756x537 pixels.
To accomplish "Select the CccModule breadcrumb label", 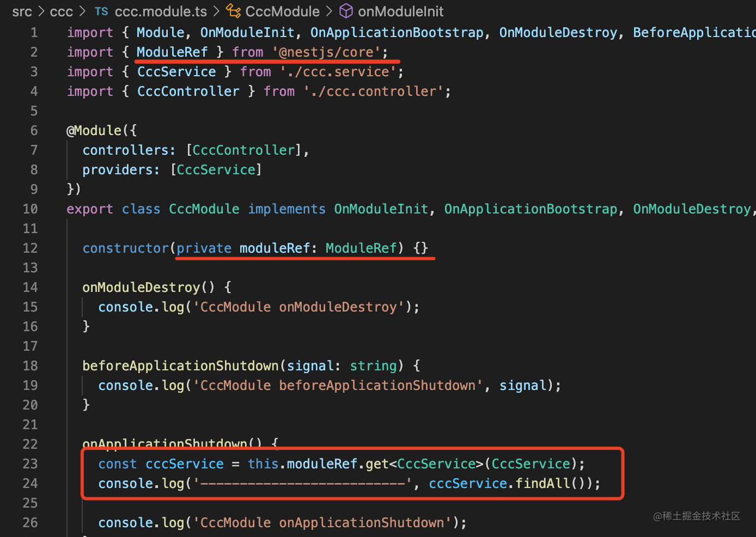I will [282, 11].
